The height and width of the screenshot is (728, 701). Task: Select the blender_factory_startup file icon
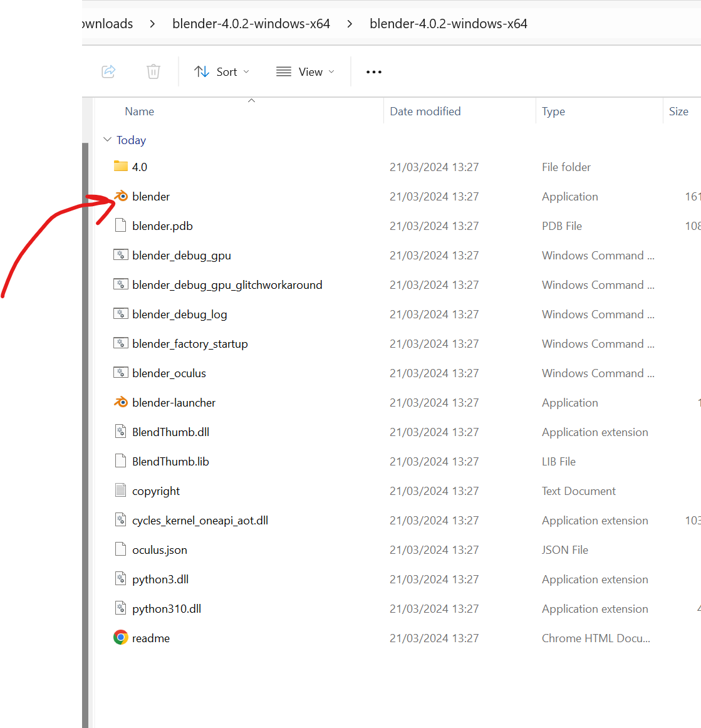pyautogui.click(x=121, y=343)
